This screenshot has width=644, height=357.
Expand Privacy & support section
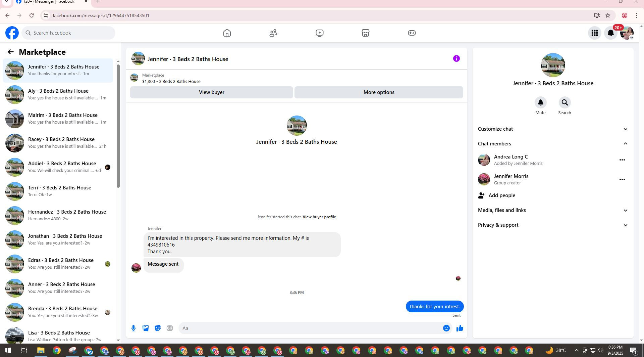point(553,225)
